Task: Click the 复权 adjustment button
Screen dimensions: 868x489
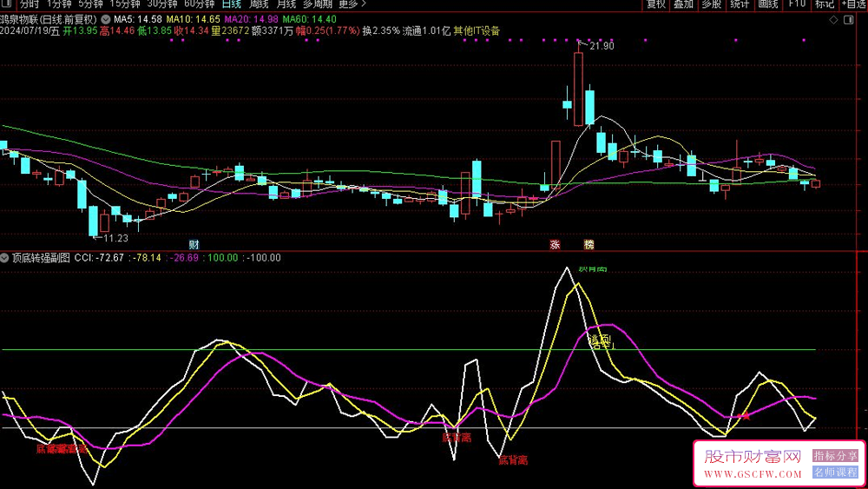Action: [656, 3]
